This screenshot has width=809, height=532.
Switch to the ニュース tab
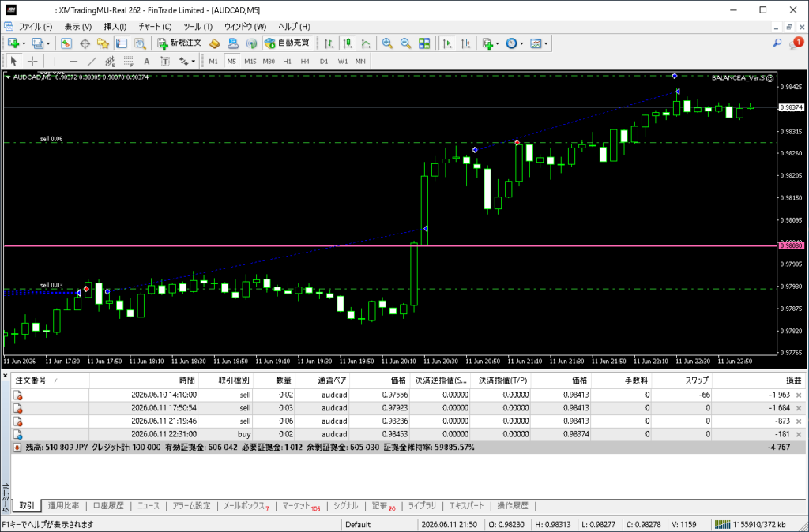click(149, 506)
